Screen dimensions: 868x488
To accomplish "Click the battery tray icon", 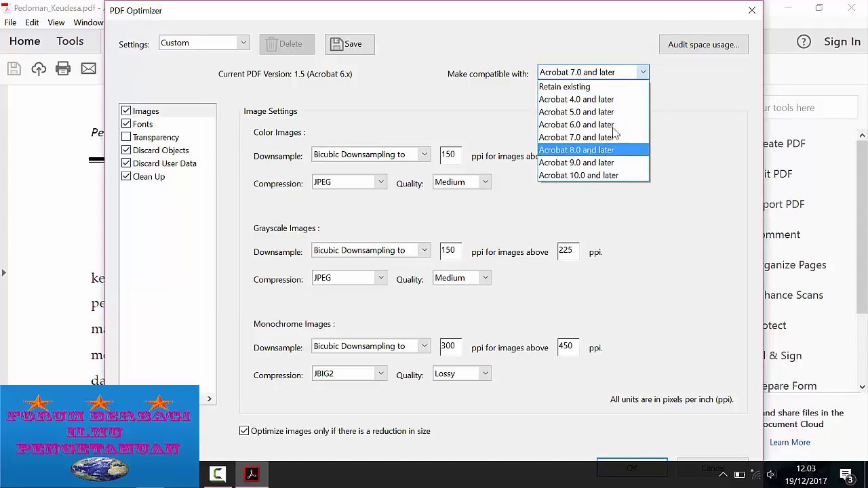I will click(739, 474).
